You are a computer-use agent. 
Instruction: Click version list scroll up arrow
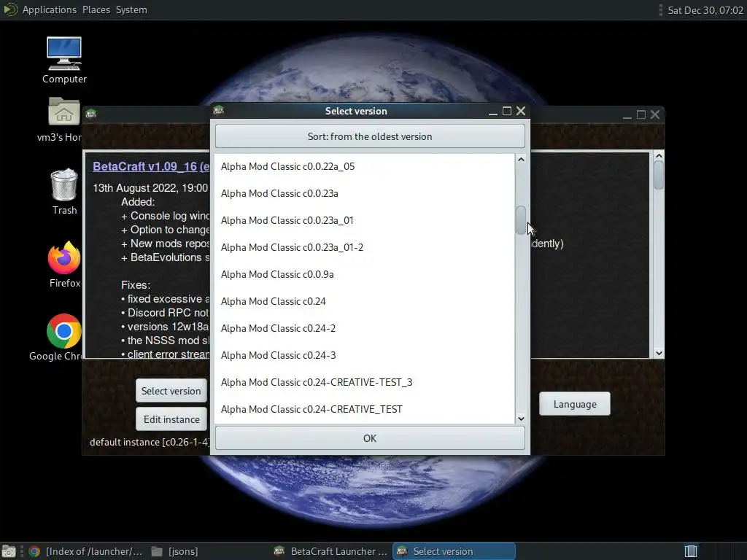(x=521, y=160)
